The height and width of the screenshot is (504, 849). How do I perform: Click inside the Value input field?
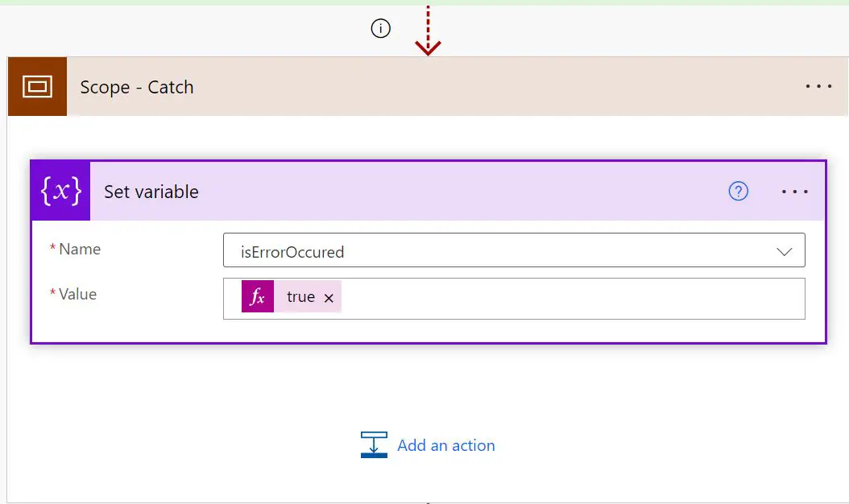tap(514, 299)
